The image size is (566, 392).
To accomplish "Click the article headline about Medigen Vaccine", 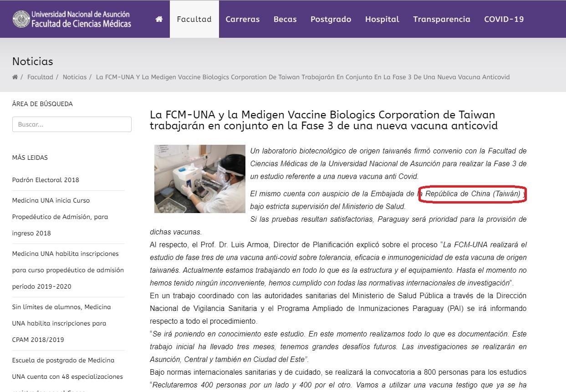I will click(324, 120).
